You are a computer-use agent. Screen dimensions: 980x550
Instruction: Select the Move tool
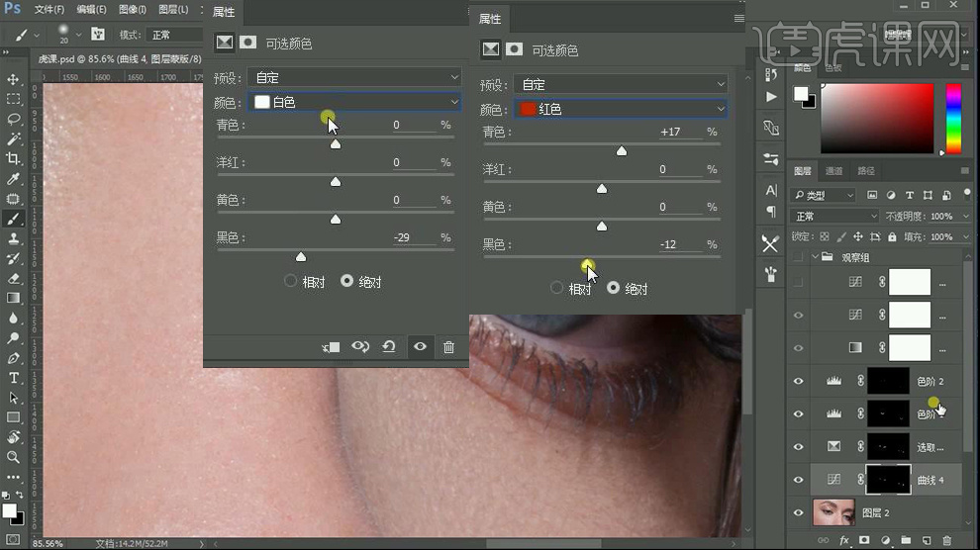pos(13,80)
